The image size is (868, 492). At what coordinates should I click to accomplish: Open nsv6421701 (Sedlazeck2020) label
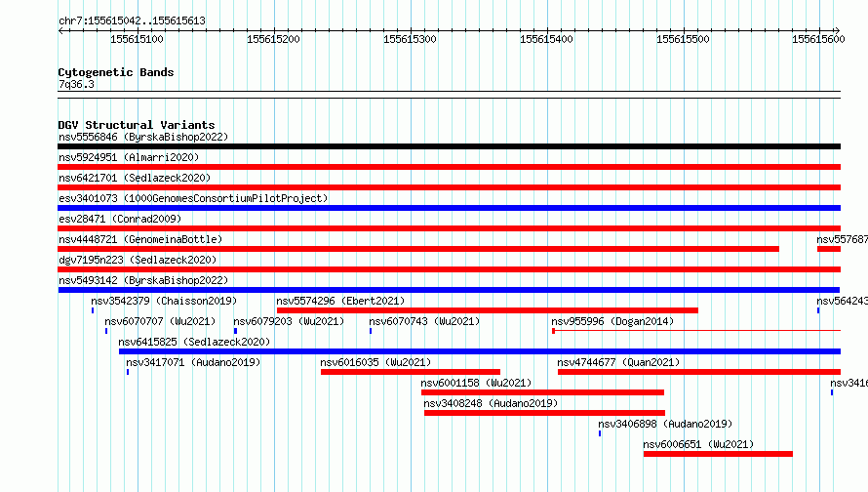135,178
